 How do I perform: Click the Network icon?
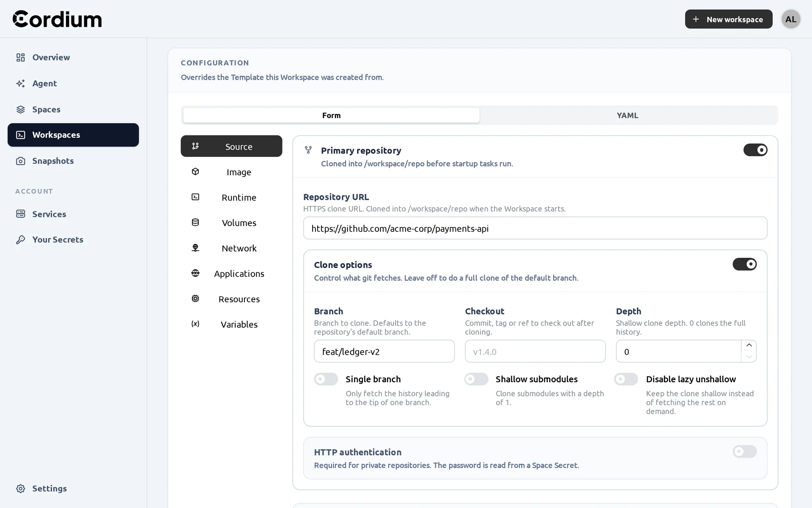195,248
